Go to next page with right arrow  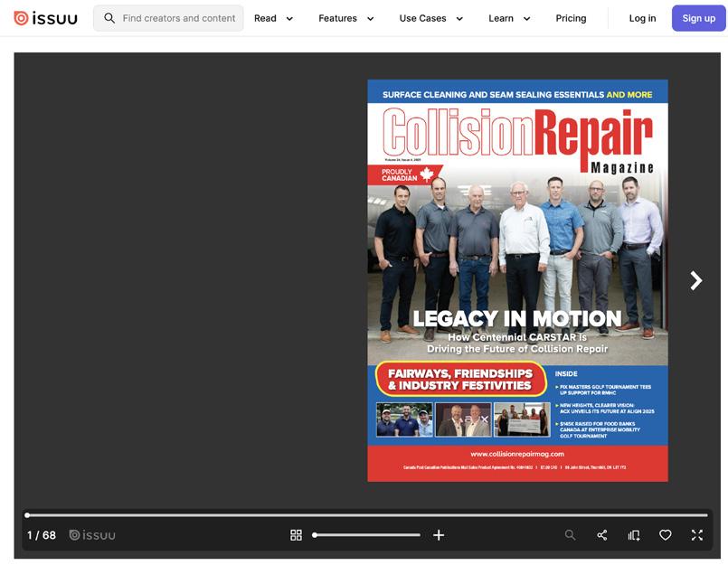(x=695, y=280)
